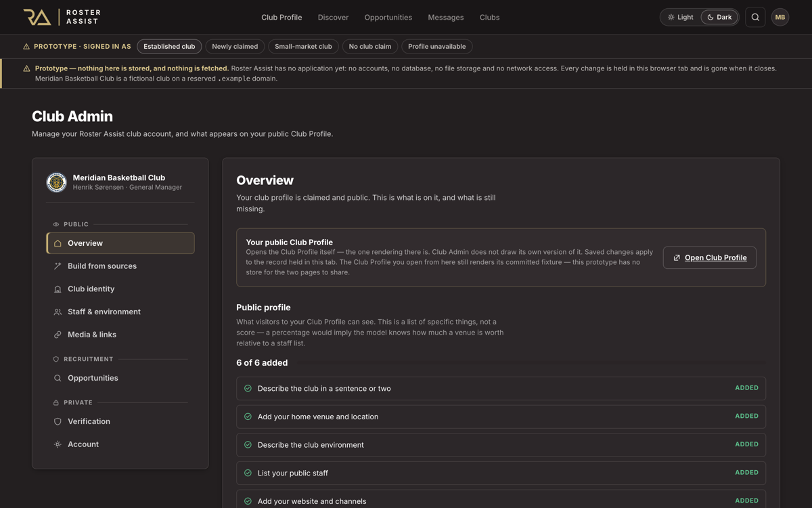The width and height of the screenshot is (812, 508).
Task: Open Club identity section
Action: coord(120,289)
